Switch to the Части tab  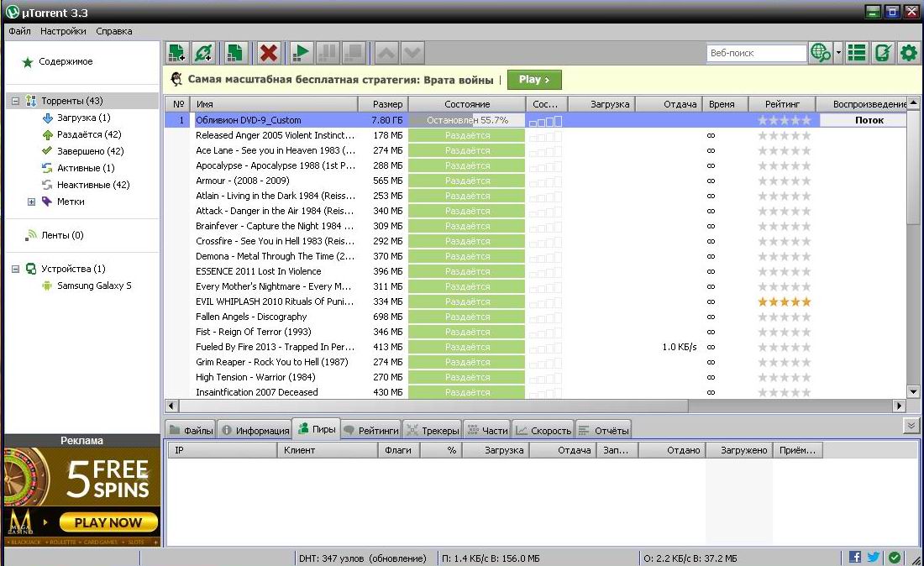487,431
